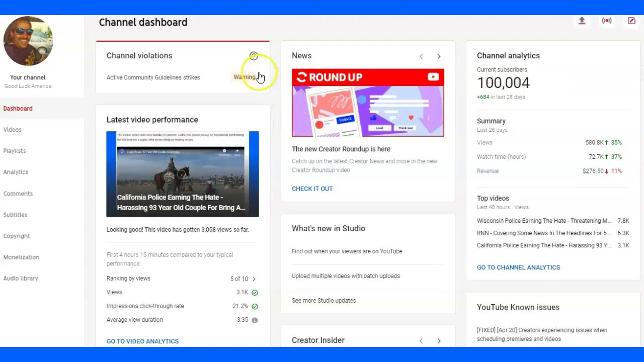The width and height of the screenshot is (644, 362).
Task: Click The new Creator Roundup is here headline
Action: [341, 149]
